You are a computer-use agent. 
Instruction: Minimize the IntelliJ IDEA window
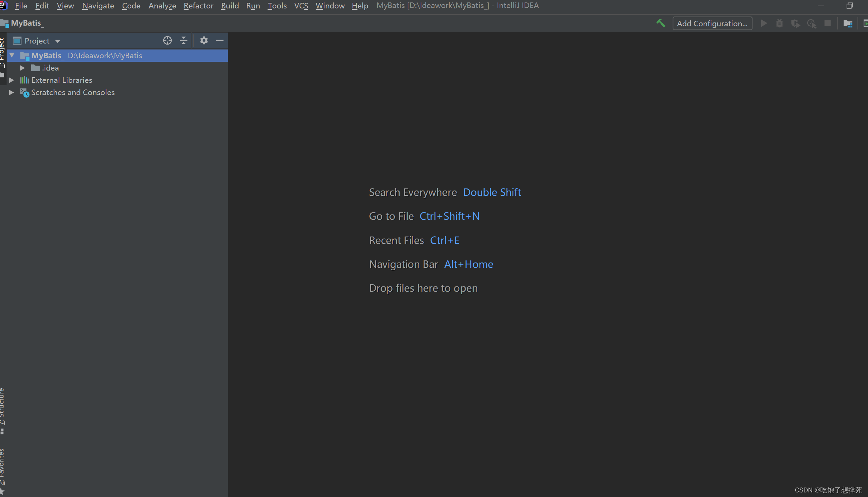[x=821, y=6]
